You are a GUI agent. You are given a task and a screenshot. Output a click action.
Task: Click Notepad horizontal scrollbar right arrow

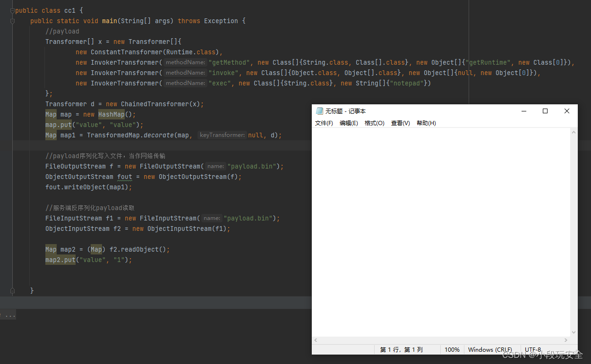coord(566,340)
